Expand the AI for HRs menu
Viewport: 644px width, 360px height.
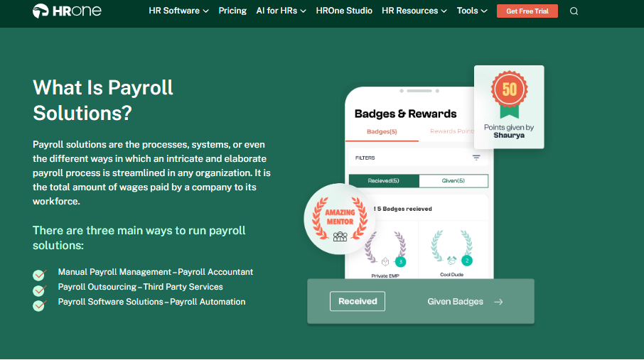(x=281, y=11)
